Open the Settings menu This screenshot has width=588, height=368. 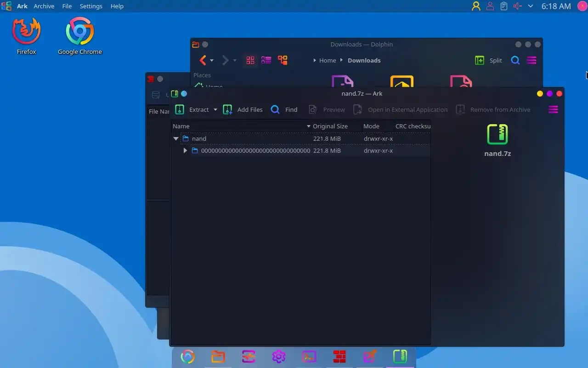click(91, 6)
